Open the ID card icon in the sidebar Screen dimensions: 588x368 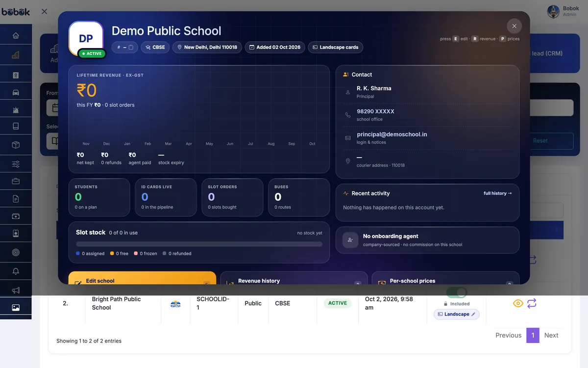coord(16,234)
